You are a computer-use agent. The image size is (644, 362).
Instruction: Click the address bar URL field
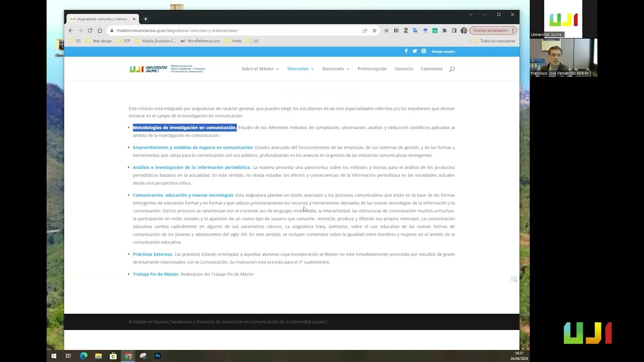pos(226,31)
